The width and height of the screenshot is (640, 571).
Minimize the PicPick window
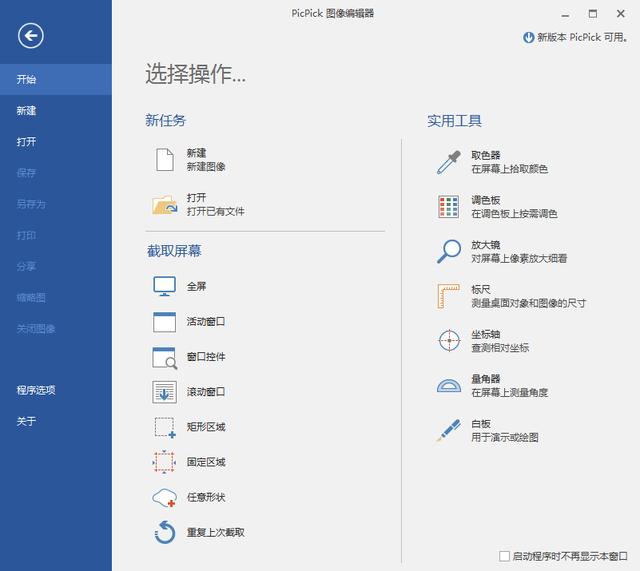point(565,14)
